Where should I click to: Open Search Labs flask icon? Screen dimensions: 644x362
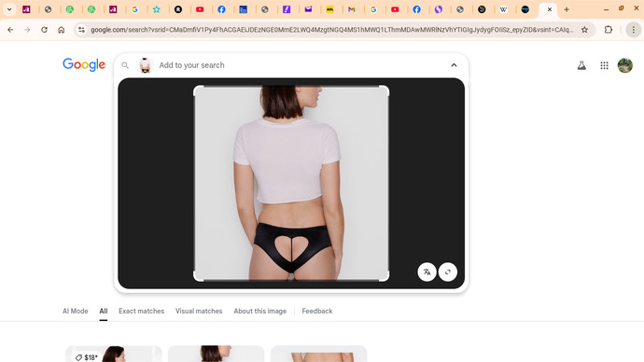tap(581, 65)
